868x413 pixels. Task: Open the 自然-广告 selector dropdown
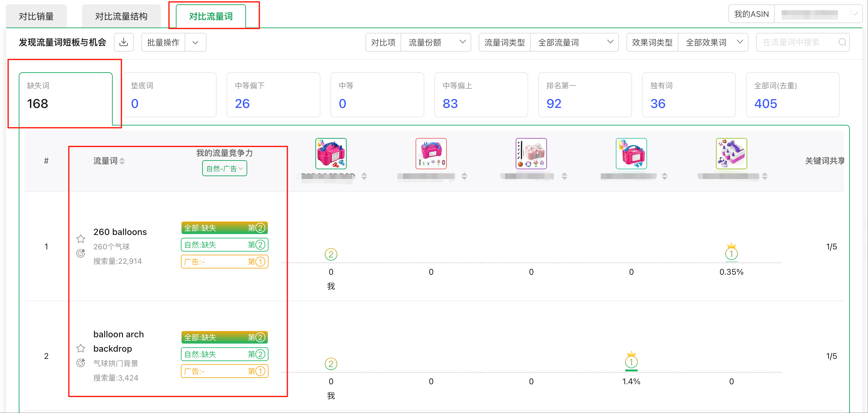(x=224, y=168)
